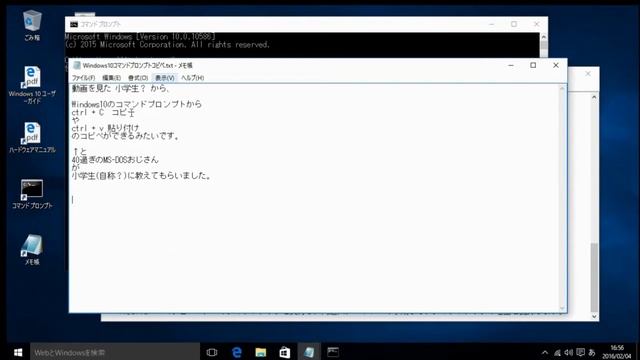The image size is (640, 360).
Task: Open the View (表示) menu in Notepad
Action: click(164, 78)
